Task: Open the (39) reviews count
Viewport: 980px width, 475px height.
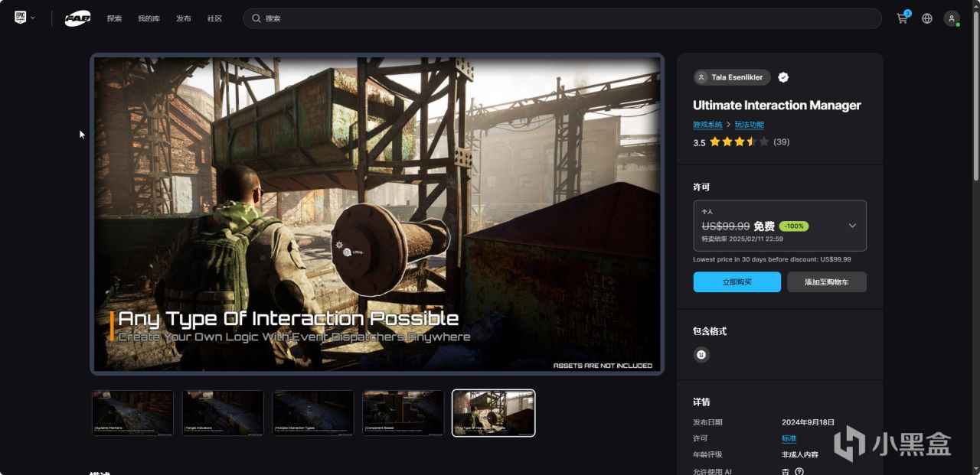Action: point(782,142)
